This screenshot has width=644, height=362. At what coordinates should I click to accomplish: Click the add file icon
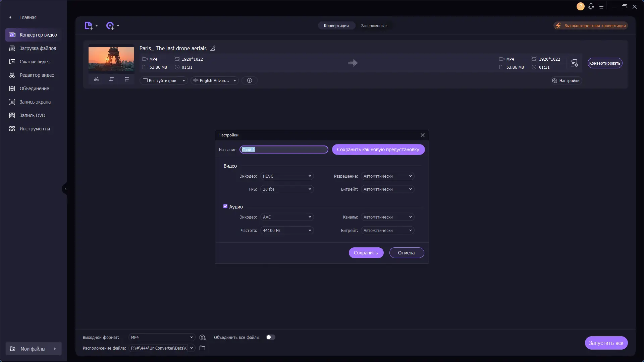click(x=89, y=26)
